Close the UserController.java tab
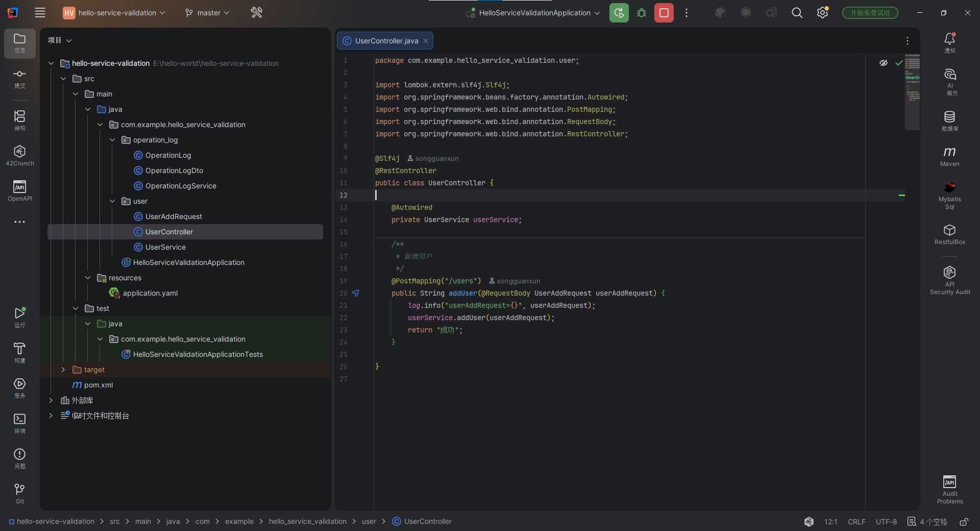The width and height of the screenshot is (980, 531). pyautogui.click(x=426, y=41)
